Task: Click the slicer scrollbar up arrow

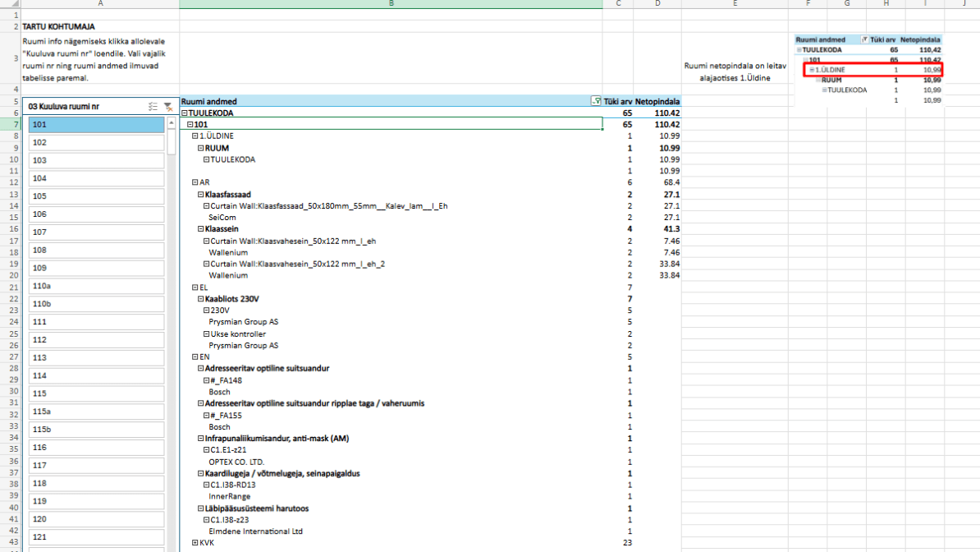Action: point(172,123)
